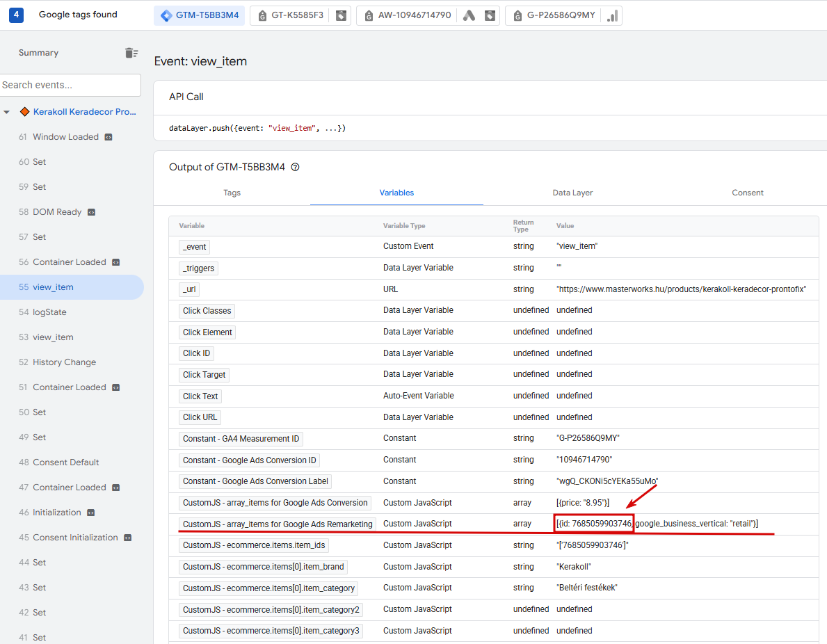Switch to the Data Layer tab

[572, 193]
